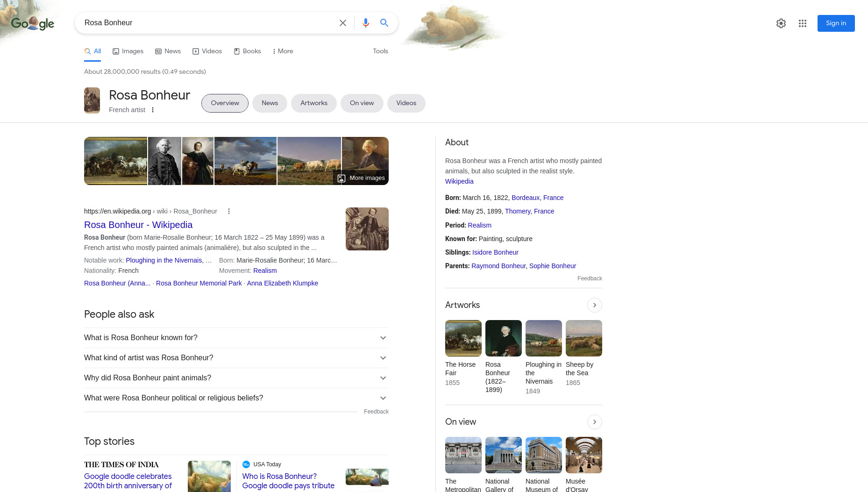
Task: Open Sophie Bonheur parent link
Action: click(x=553, y=266)
